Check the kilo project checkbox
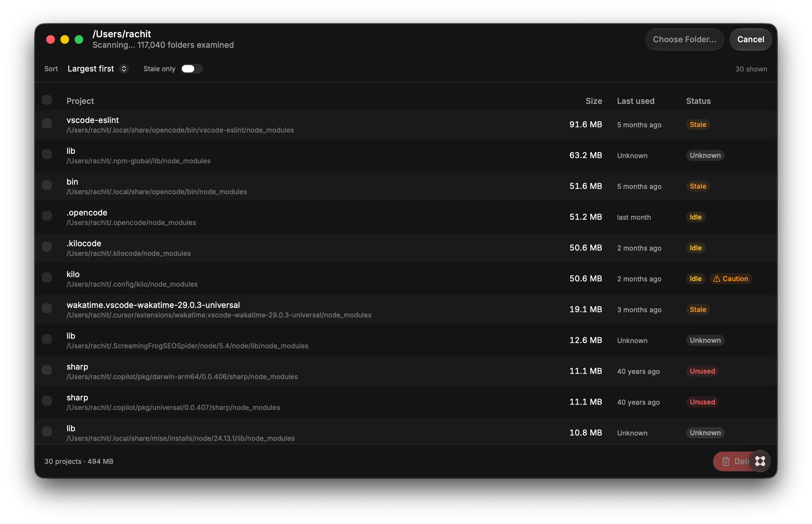The width and height of the screenshot is (812, 524). [x=47, y=277]
